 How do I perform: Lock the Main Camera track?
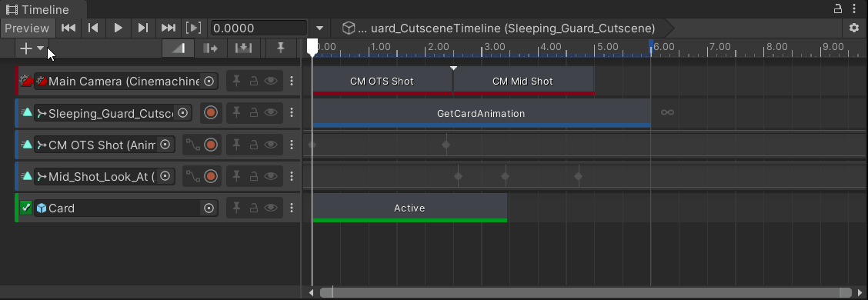pos(253,82)
